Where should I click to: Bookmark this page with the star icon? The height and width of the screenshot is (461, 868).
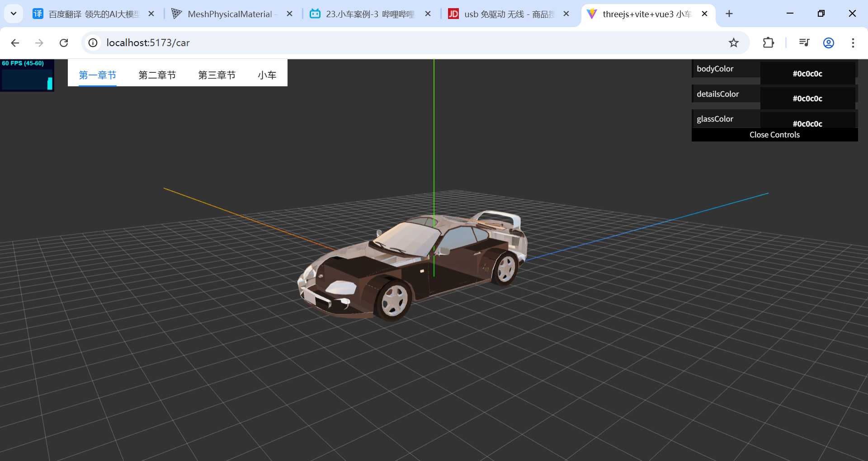[x=734, y=43]
